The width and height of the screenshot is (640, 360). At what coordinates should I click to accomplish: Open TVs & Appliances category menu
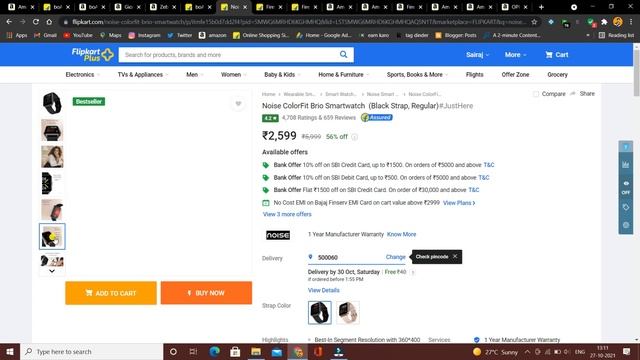[x=143, y=75]
